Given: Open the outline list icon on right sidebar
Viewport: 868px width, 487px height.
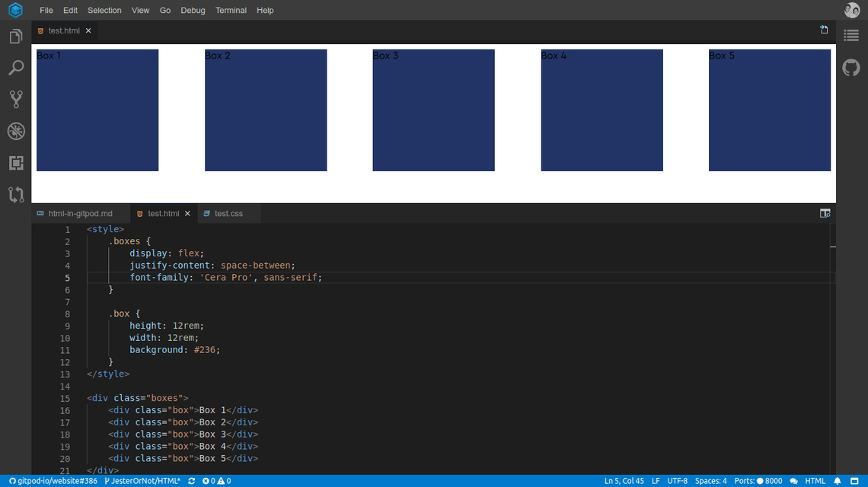Looking at the screenshot, I should click(851, 36).
